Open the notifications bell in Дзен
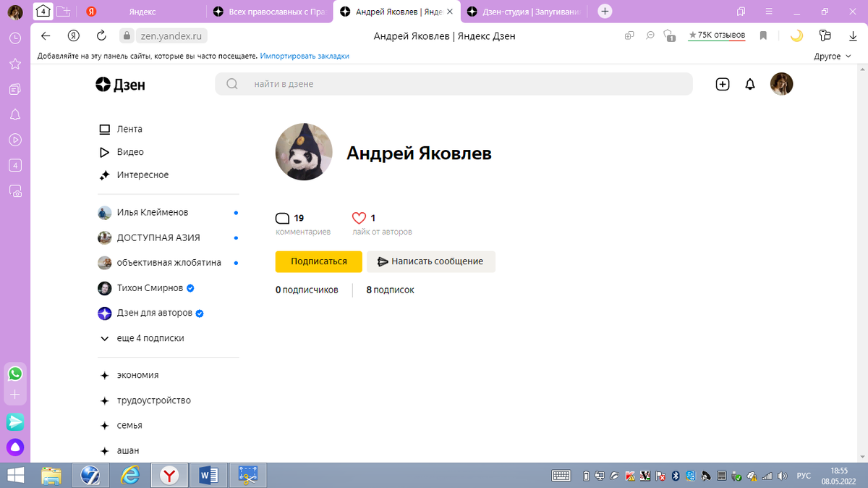 [750, 84]
